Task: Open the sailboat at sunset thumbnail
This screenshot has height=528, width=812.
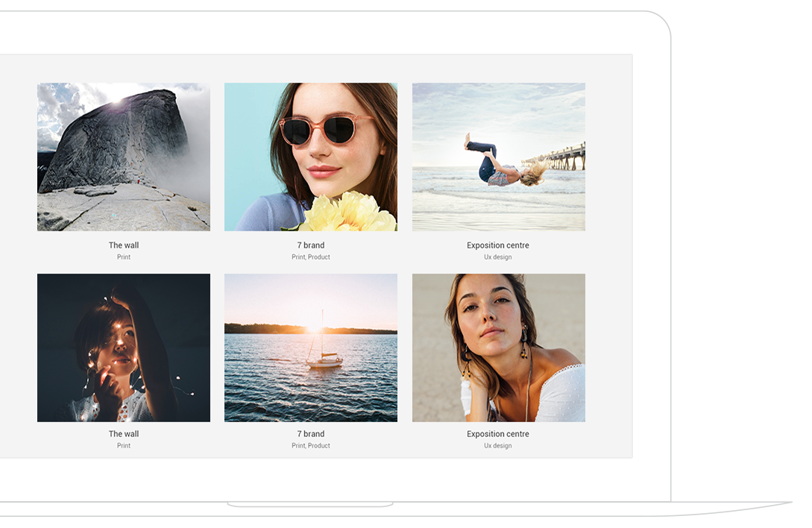Action: tap(311, 348)
